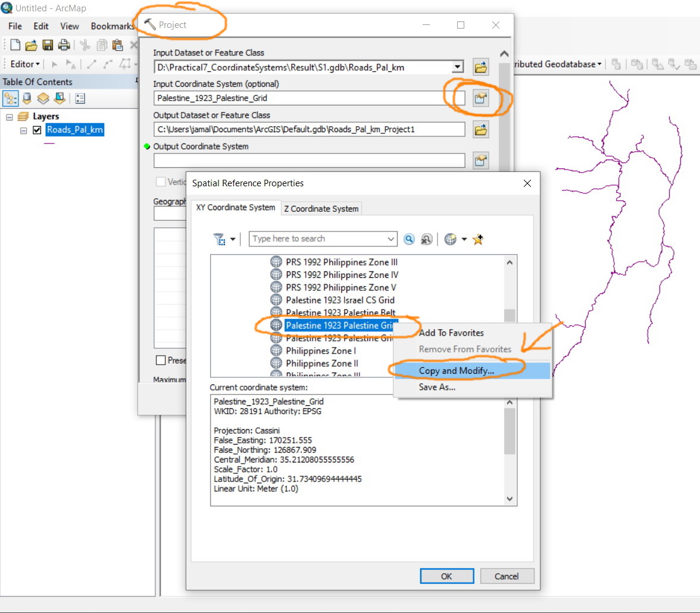Viewport: 700px width, 613px height.
Task: Open Table Of Contents options icon
Action: click(80, 98)
